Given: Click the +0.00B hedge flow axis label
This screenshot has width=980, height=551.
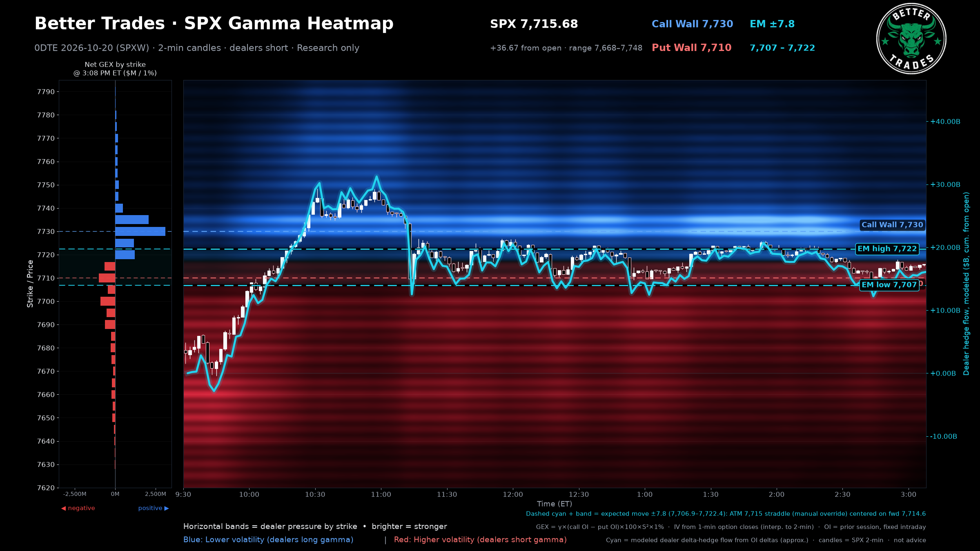Looking at the screenshot, I should coord(943,373).
